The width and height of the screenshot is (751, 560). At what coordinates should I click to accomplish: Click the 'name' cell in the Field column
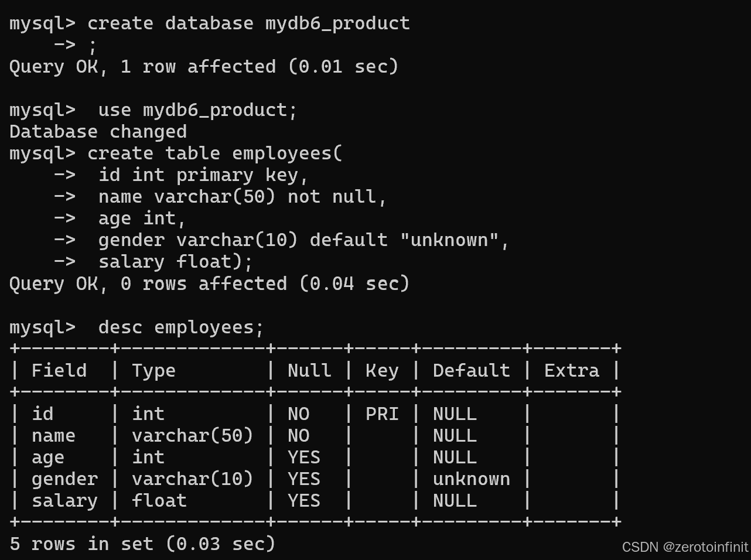coord(53,435)
